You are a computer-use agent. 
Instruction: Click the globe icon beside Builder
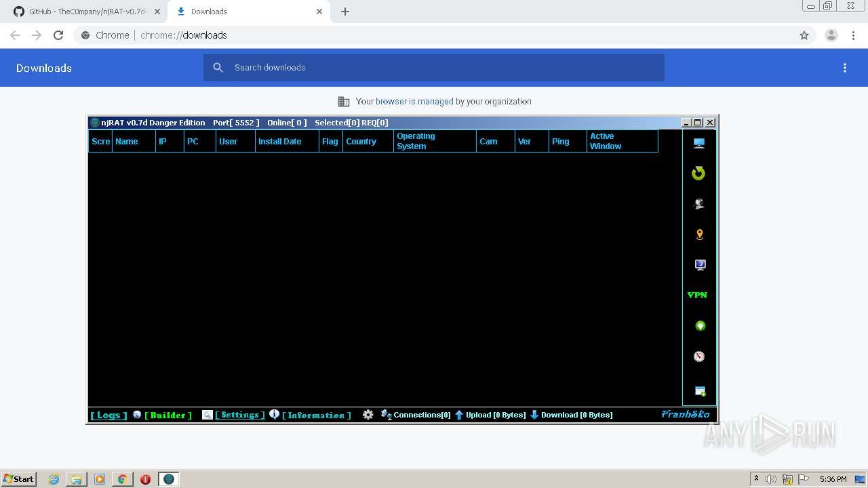[137, 415]
